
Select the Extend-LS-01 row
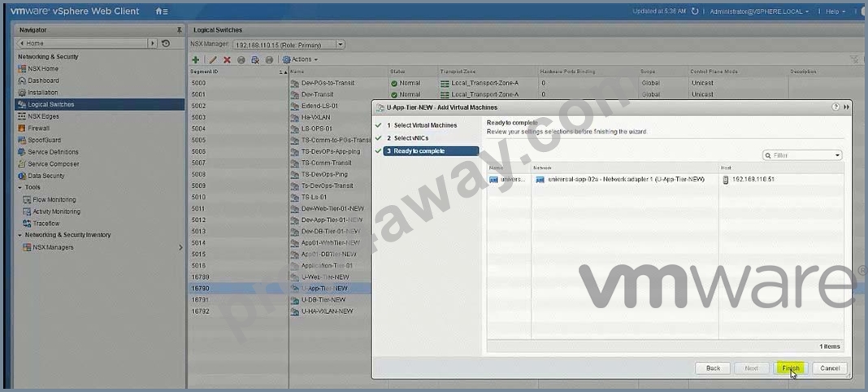coord(319,106)
